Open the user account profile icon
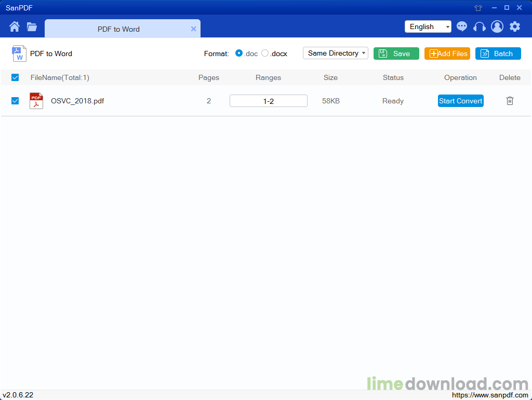 (497, 26)
